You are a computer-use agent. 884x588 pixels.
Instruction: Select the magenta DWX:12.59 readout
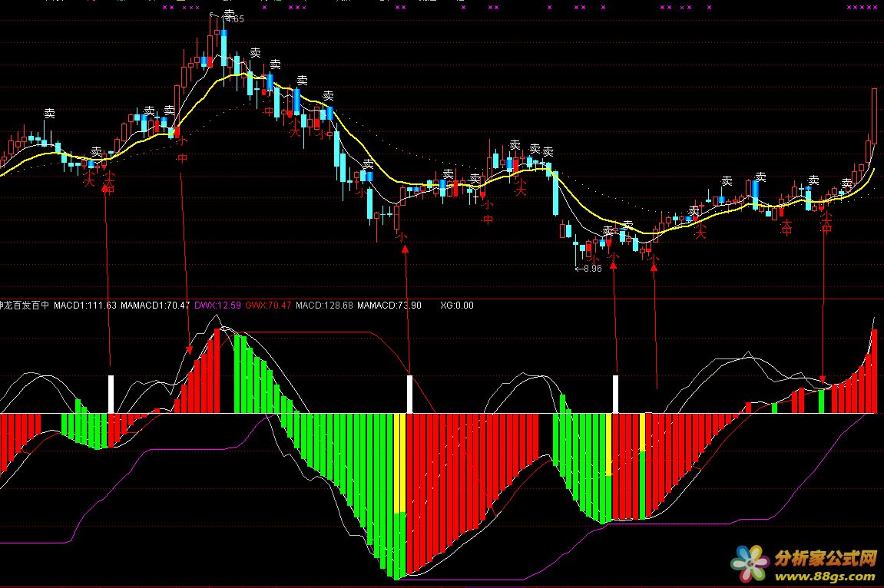217,306
